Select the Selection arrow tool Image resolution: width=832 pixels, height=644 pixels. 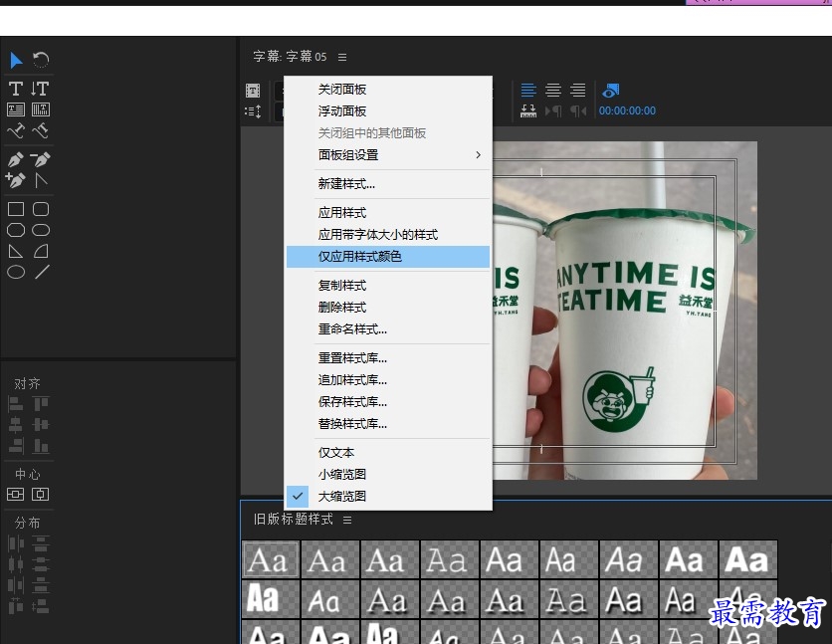pos(16,61)
